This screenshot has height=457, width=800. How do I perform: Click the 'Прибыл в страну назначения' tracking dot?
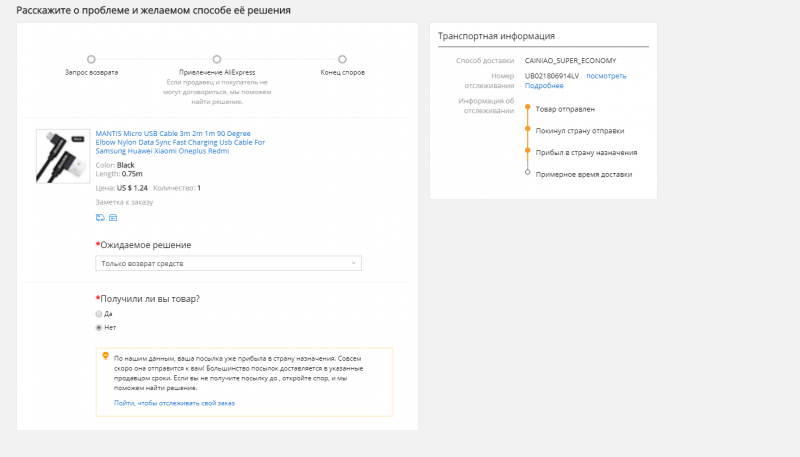[527, 152]
